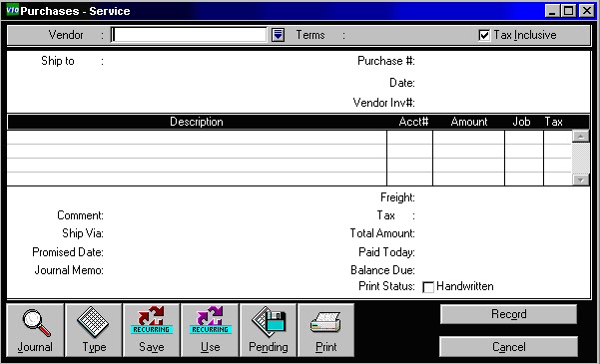
Task: Click the Ship Via label
Action: [83, 233]
